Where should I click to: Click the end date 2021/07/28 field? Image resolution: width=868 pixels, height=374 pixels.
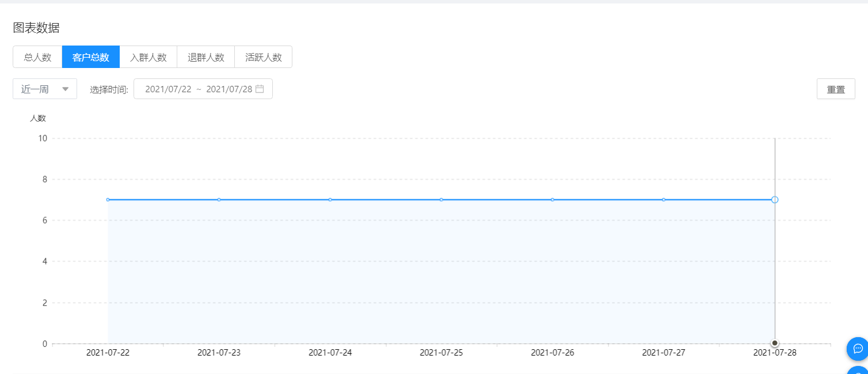229,89
